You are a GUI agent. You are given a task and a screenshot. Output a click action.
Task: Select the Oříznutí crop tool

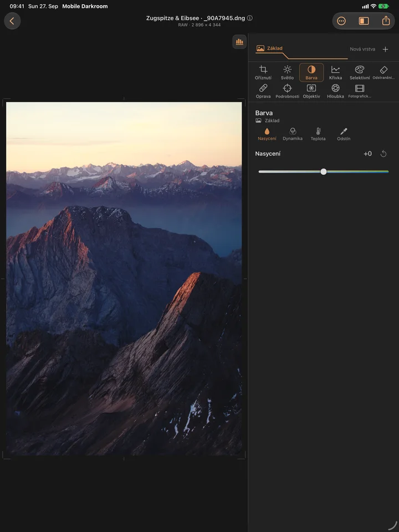pos(263,73)
